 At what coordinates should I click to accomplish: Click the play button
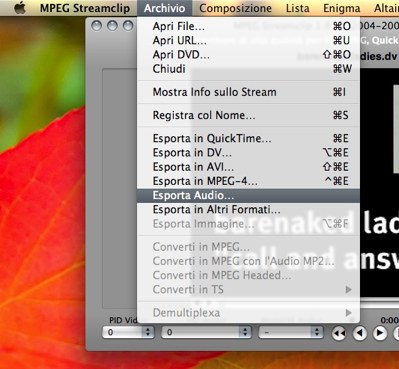click(380, 333)
